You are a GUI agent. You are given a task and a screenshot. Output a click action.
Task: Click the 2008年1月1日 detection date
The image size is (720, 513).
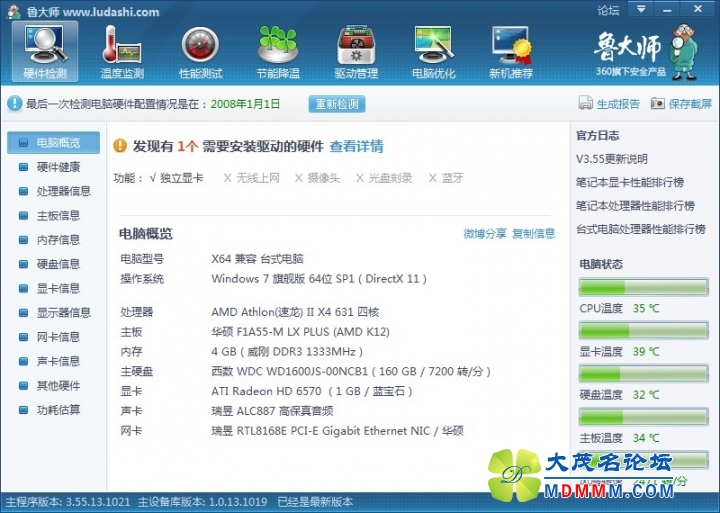[245, 104]
